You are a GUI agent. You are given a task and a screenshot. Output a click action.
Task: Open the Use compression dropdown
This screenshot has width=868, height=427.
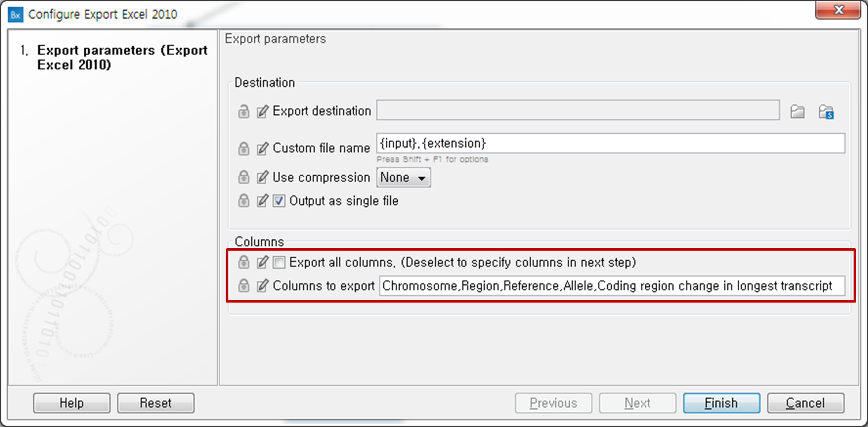(403, 178)
